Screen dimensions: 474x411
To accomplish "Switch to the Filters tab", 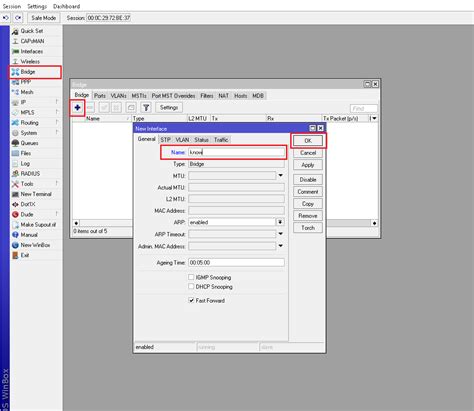I will pos(207,96).
